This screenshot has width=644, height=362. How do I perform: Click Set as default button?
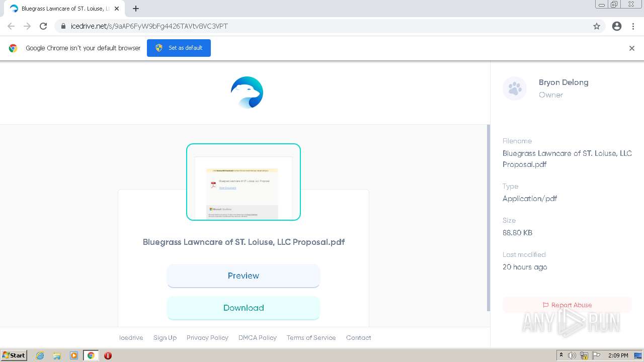(179, 48)
